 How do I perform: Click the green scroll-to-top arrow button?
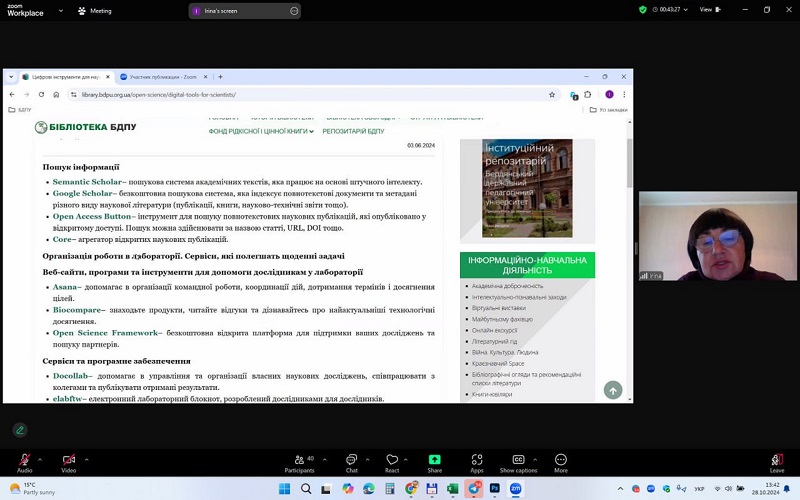coord(613,390)
